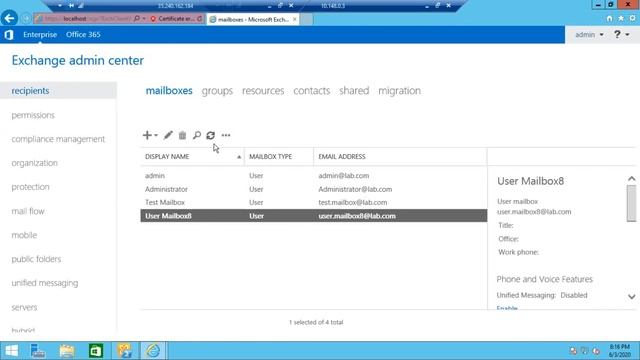Image resolution: width=640 pixels, height=360 pixels.
Task: Open the folder-and-python style taskbar icon
Action: pyautogui.click(x=124, y=351)
